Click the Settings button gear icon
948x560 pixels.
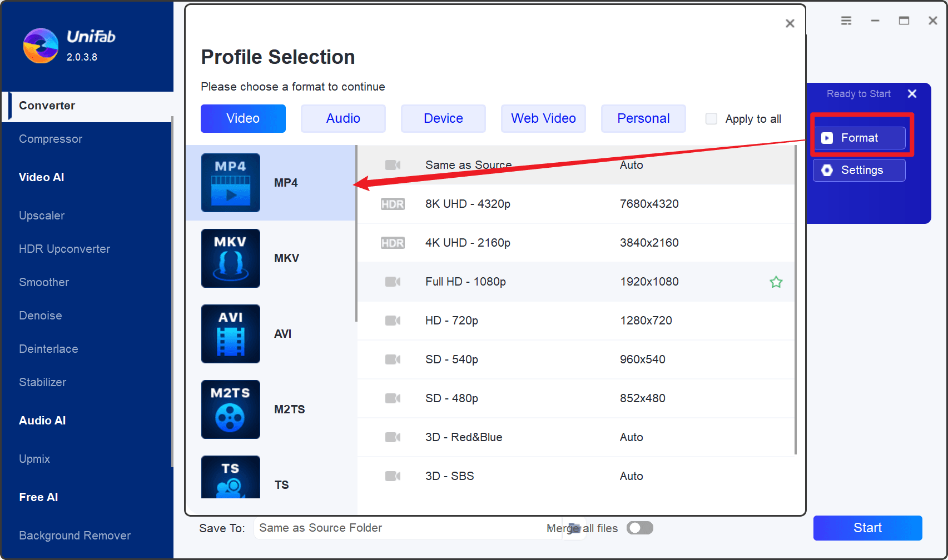click(x=827, y=170)
